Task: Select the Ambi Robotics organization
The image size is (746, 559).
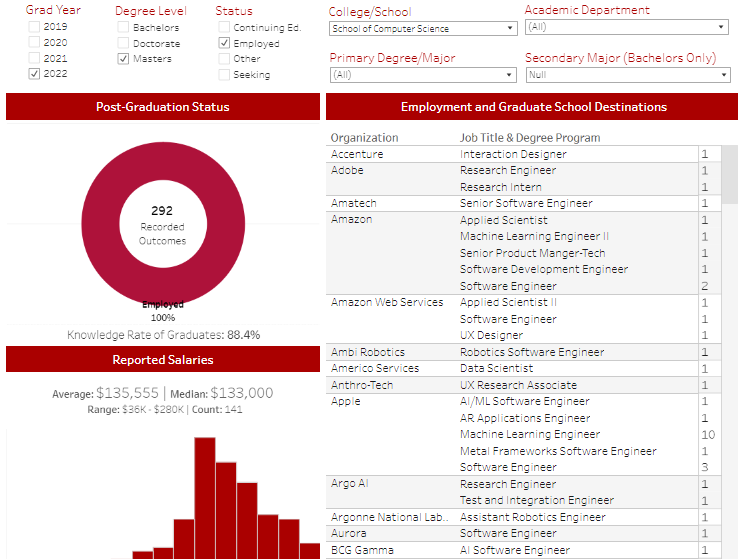Action: (368, 352)
